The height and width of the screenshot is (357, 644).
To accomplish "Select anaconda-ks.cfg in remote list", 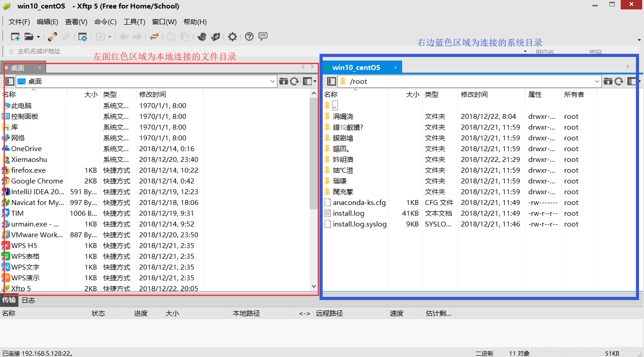I will click(x=359, y=203).
